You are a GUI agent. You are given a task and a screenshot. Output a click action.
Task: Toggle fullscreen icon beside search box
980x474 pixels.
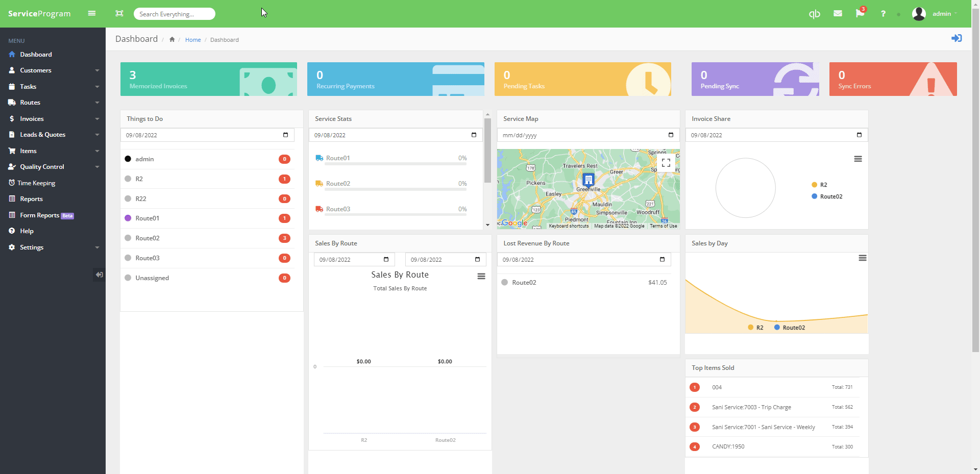(x=119, y=13)
